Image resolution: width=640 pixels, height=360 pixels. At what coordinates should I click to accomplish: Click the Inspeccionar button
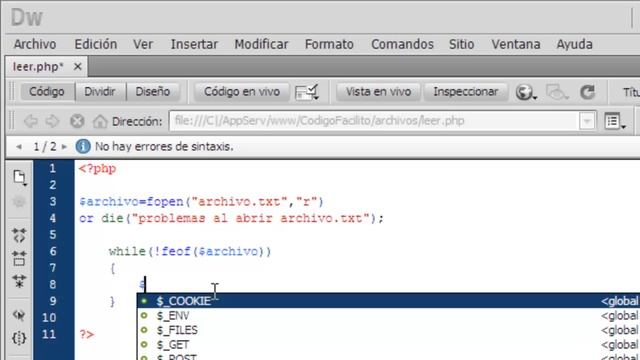[466, 91]
